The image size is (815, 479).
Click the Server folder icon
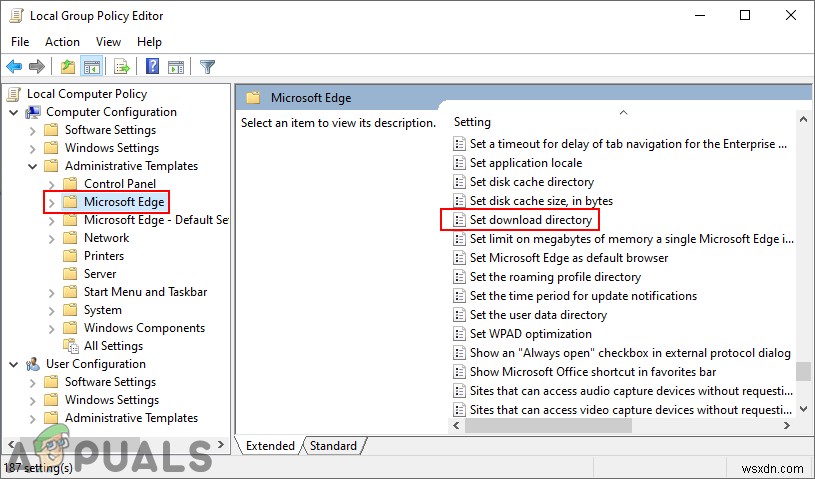[70, 274]
